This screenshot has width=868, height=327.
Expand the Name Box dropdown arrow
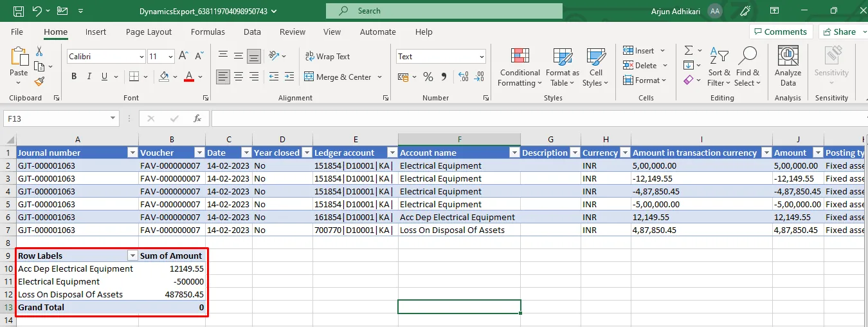[113, 118]
